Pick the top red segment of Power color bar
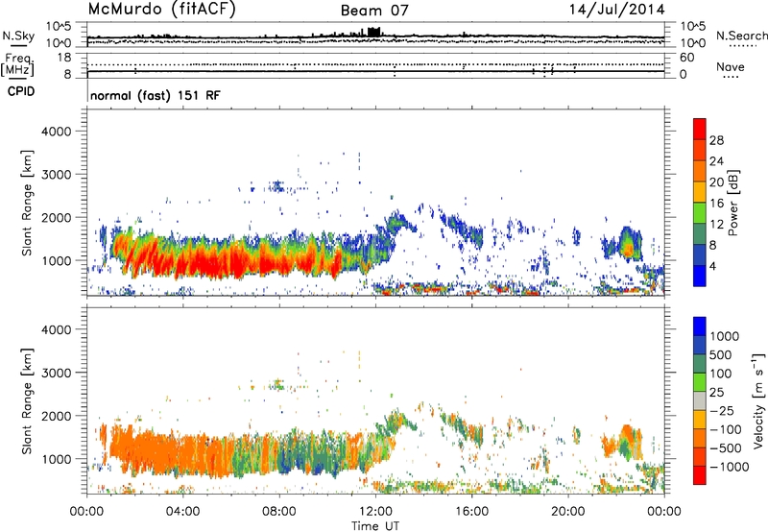768x532 pixels. [x=700, y=130]
